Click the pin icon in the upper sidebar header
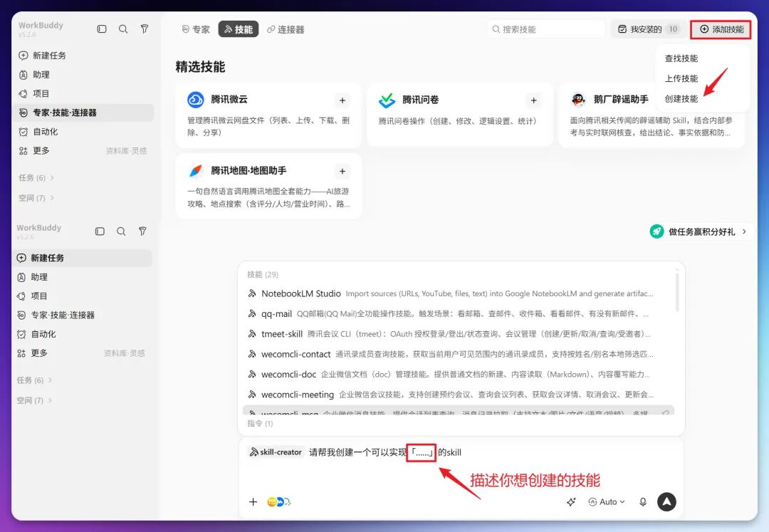This screenshot has width=769, height=532. pos(144,29)
